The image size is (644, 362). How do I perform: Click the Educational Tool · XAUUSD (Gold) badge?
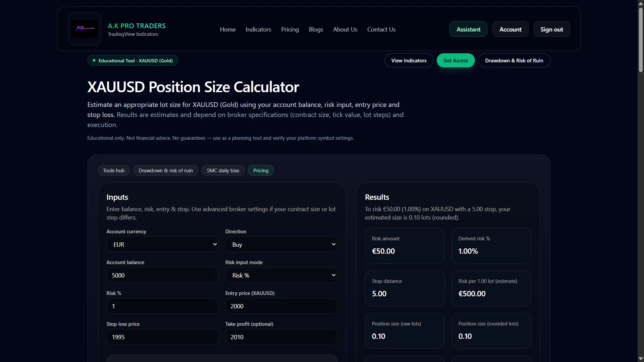coord(133,61)
